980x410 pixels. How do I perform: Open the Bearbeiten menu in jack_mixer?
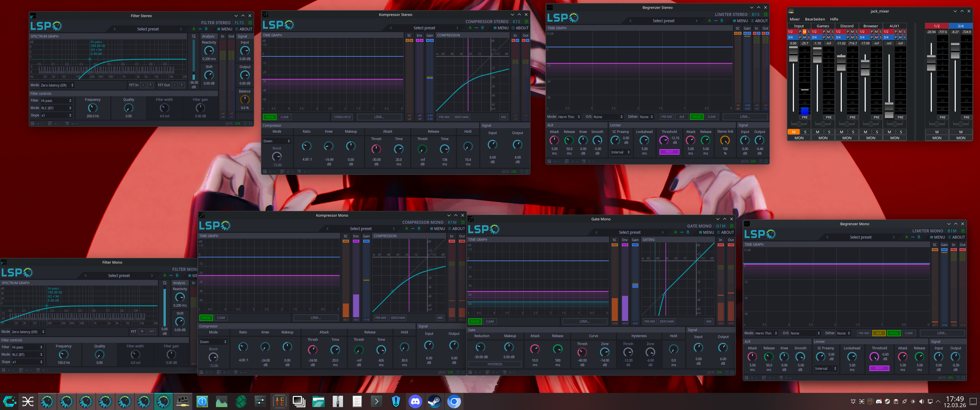814,19
